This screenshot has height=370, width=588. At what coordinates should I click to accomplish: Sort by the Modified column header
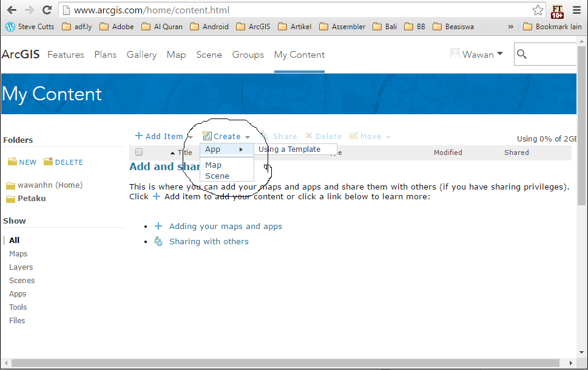pos(448,152)
